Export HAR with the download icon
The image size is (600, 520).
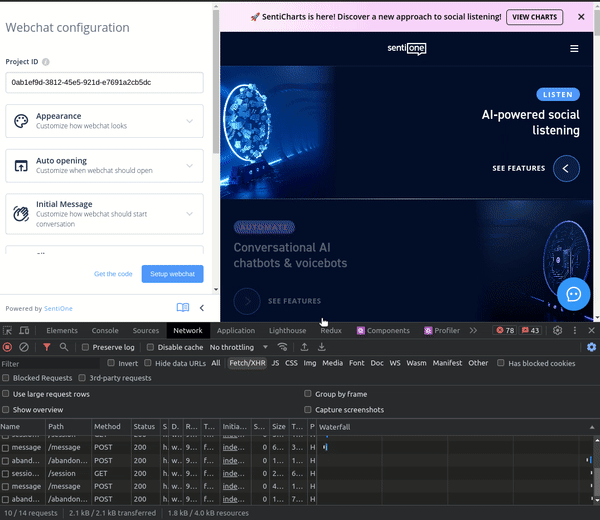(x=322, y=347)
